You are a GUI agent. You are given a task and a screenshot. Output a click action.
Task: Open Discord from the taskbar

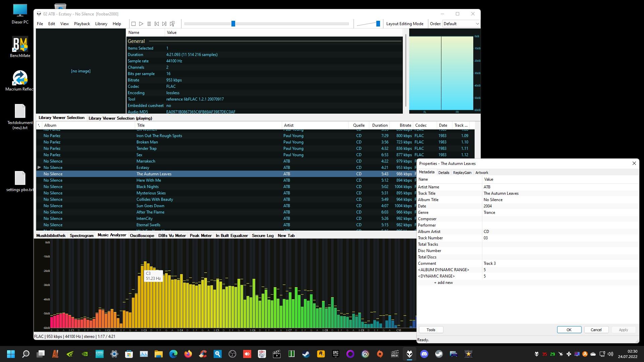pos(424,354)
